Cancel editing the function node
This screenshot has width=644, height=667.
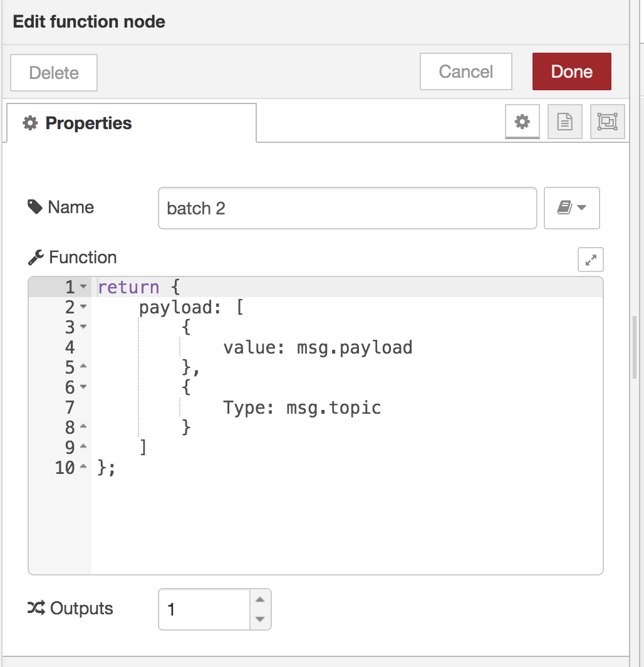465,71
